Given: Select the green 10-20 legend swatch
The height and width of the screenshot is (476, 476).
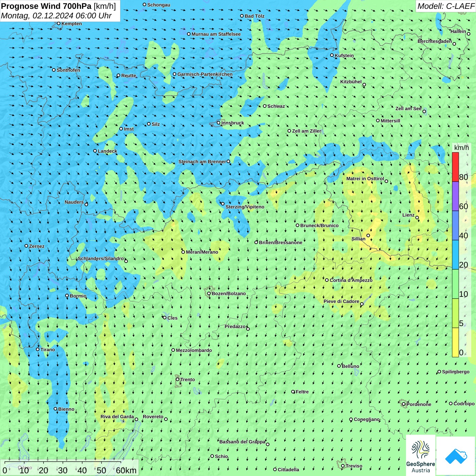Looking at the screenshot, I should (x=456, y=284).
